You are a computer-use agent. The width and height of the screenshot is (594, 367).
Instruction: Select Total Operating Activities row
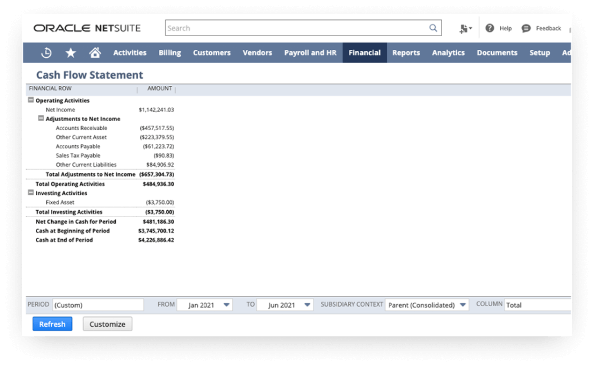coord(70,184)
